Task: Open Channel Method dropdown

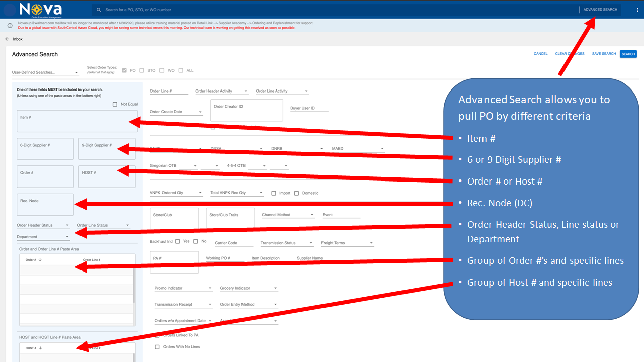Action: [288, 215]
